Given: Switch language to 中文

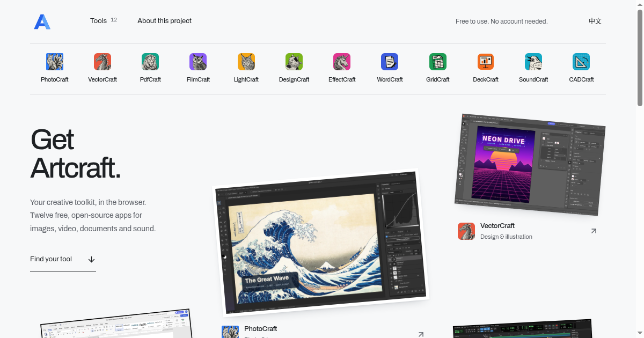Looking at the screenshot, I should 595,21.
